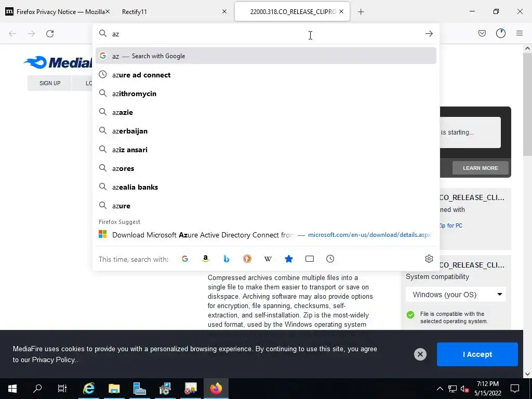Click page vertical scrollbar thumb

pos(527,104)
